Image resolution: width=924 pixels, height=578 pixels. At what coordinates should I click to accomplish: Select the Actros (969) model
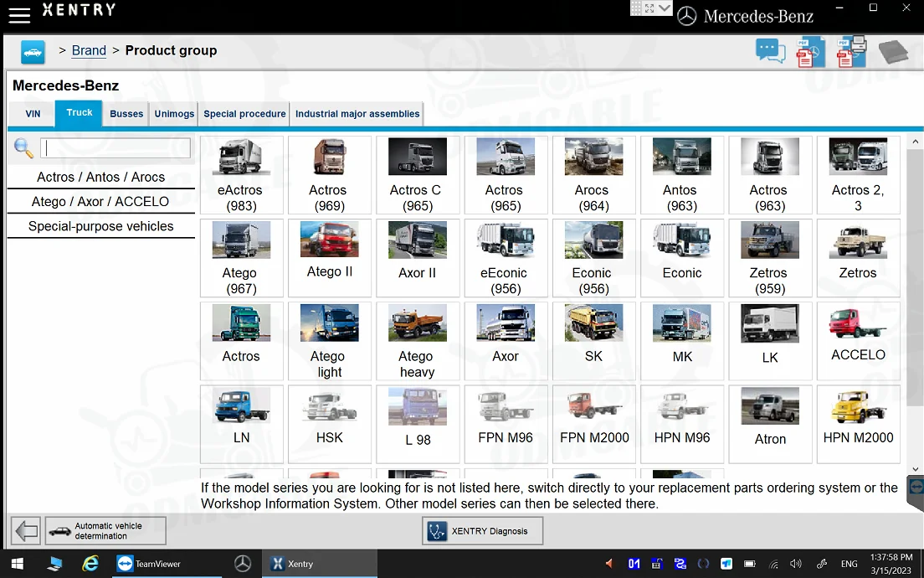[330, 174]
